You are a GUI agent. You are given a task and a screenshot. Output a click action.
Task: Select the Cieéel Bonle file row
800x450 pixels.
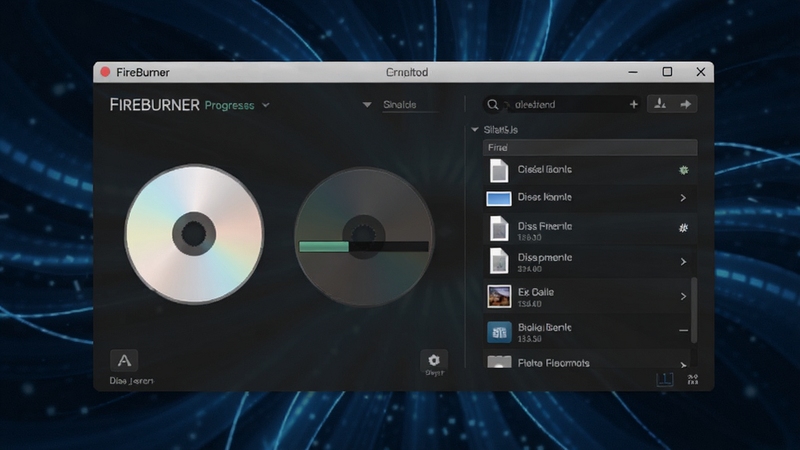(590, 170)
